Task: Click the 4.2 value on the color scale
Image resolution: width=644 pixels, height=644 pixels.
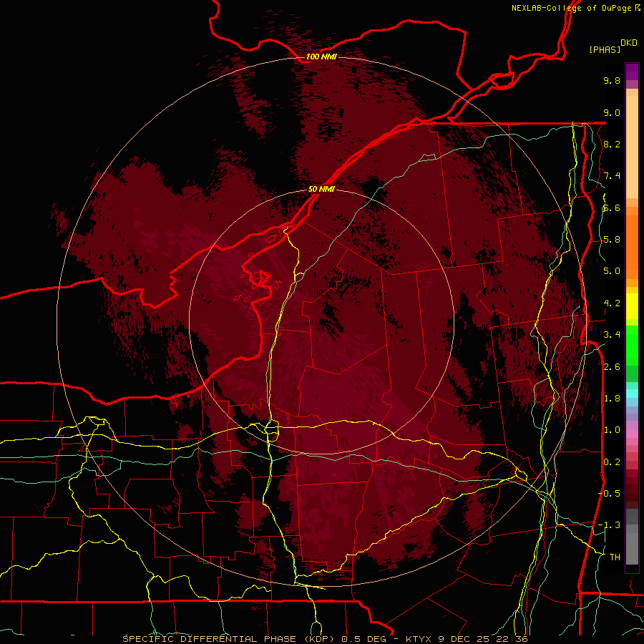Action: point(612,303)
